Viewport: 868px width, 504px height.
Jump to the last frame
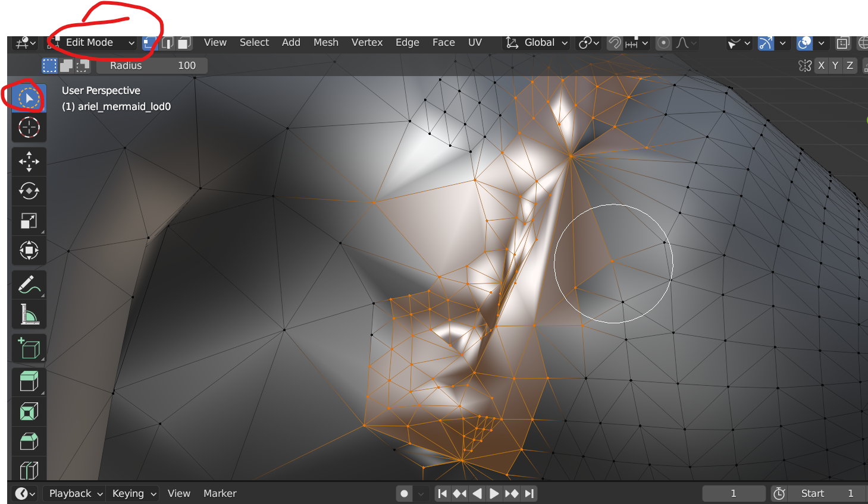pyautogui.click(x=529, y=493)
